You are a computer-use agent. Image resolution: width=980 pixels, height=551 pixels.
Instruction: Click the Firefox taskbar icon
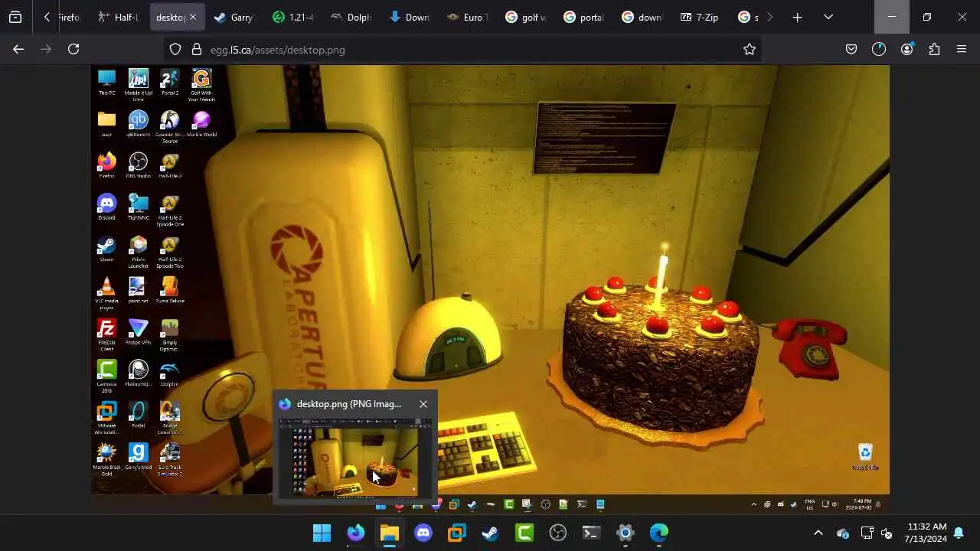356,533
